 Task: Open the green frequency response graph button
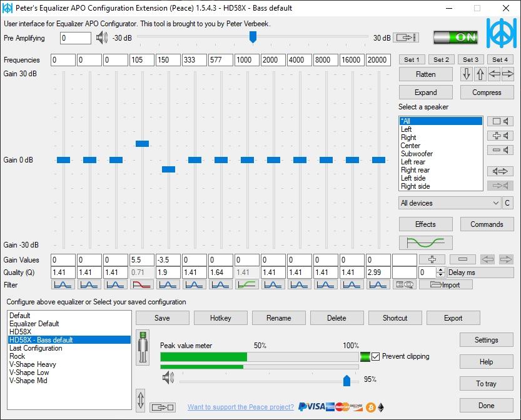(426, 242)
